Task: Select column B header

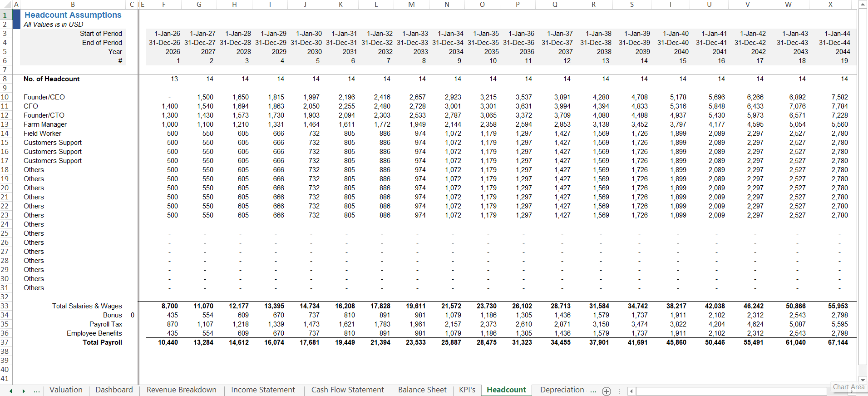Action: point(73,5)
